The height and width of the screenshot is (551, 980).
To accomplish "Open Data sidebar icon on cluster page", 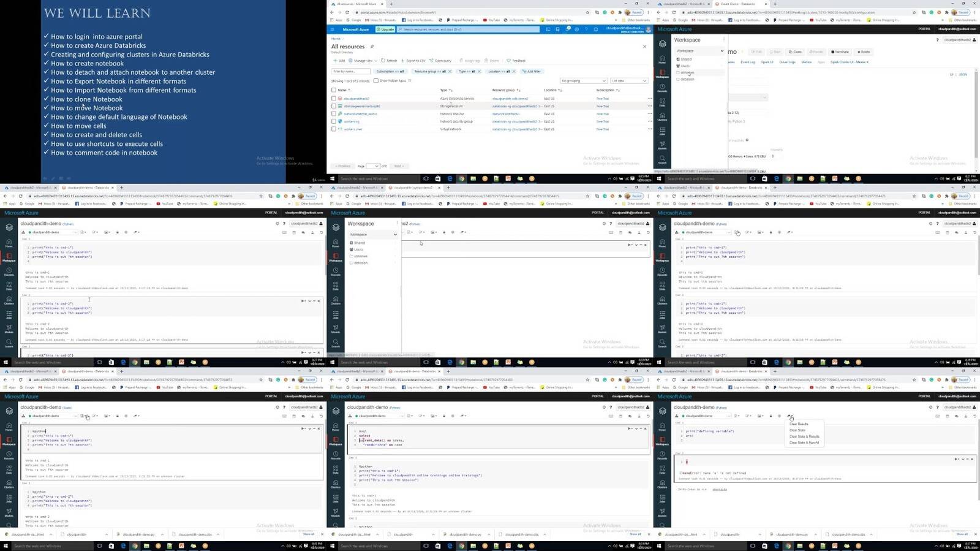I will pyautogui.click(x=662, y=102).
